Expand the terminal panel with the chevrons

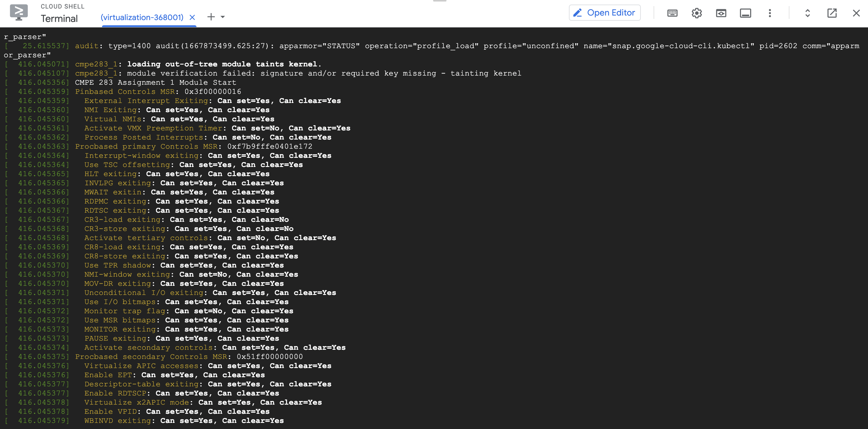click(807, 13)
